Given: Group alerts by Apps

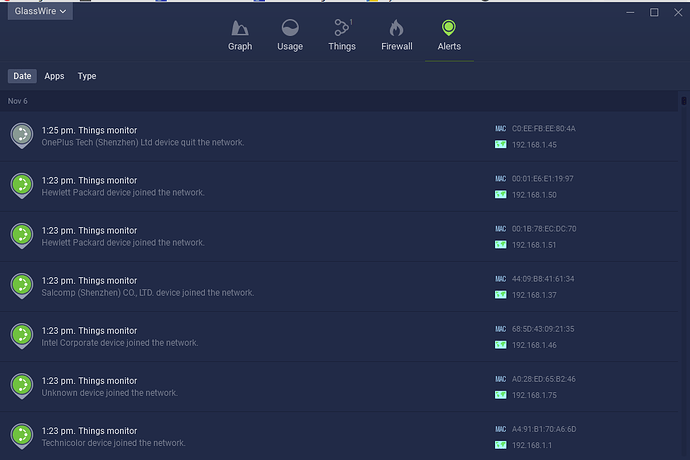Looking at the screenshot, I should tap(54, 76).
